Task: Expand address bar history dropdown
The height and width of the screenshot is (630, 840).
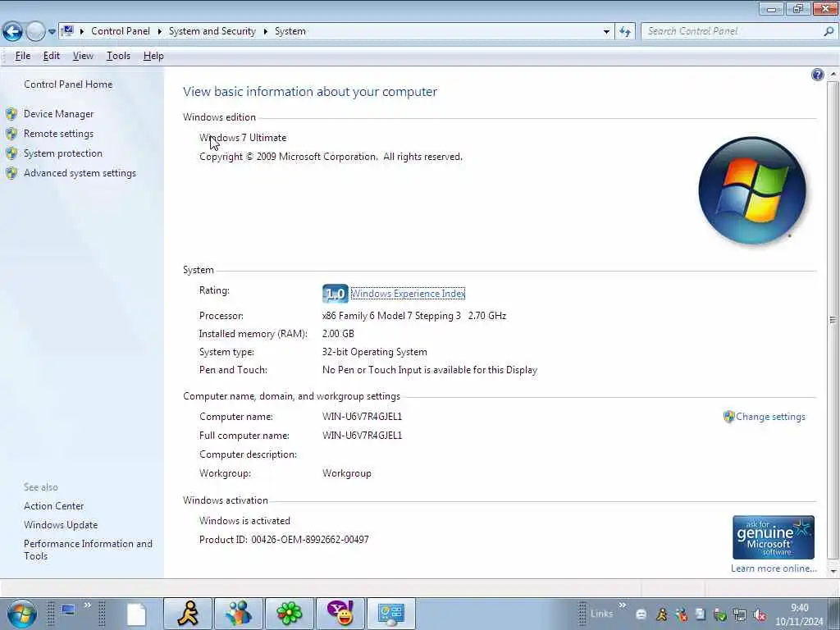Action: pyautogui.click(x=606, y=32)
